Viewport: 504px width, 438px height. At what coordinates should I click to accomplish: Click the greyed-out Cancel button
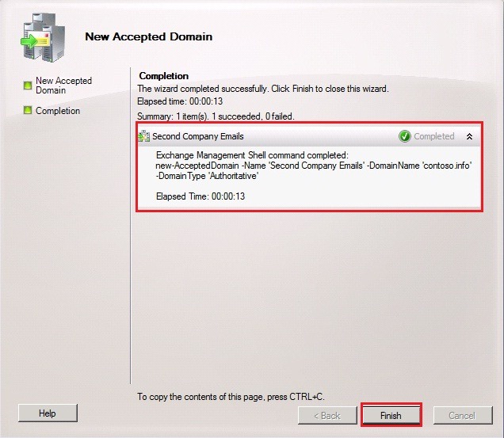(x=461, y=415)
